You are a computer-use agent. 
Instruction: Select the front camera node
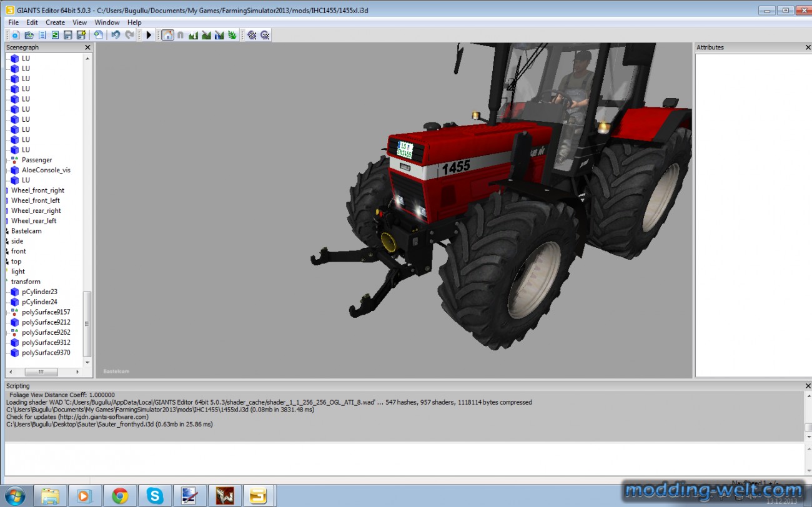coord(18,251)
